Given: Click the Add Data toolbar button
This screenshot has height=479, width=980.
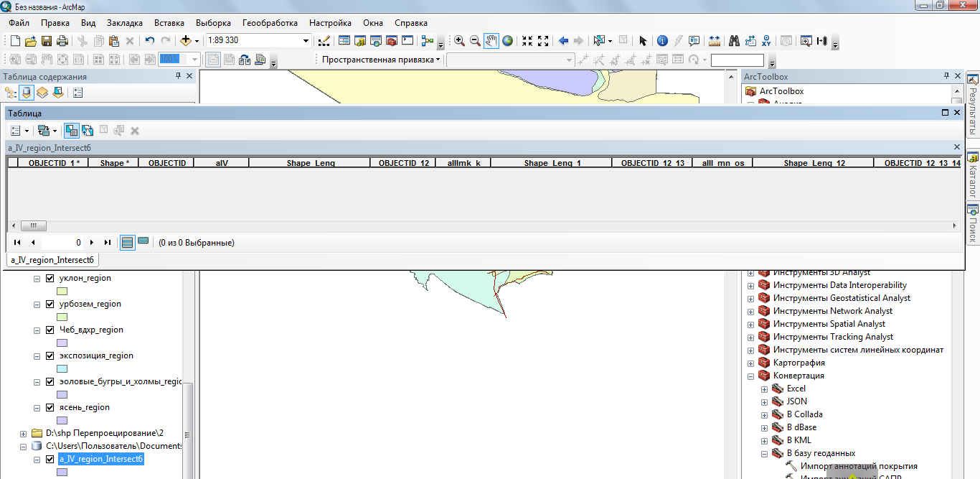Looking at the screenshot, I should pos(186,41).
